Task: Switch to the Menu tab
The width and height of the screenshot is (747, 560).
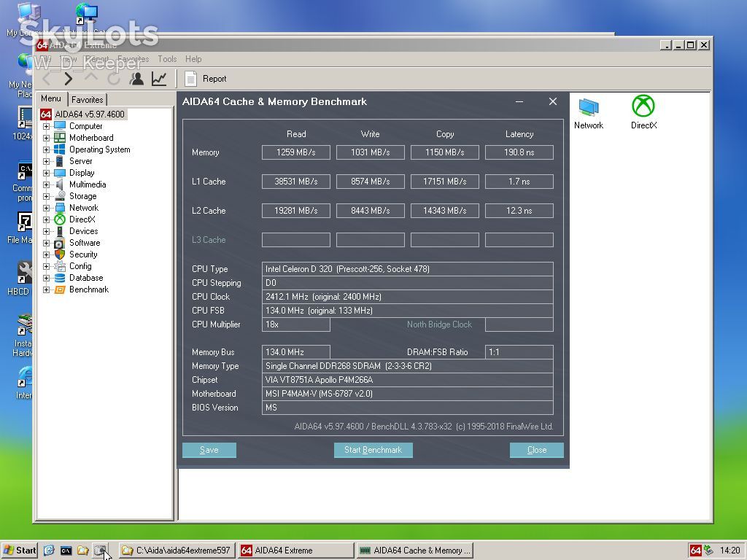Action: 51,98
